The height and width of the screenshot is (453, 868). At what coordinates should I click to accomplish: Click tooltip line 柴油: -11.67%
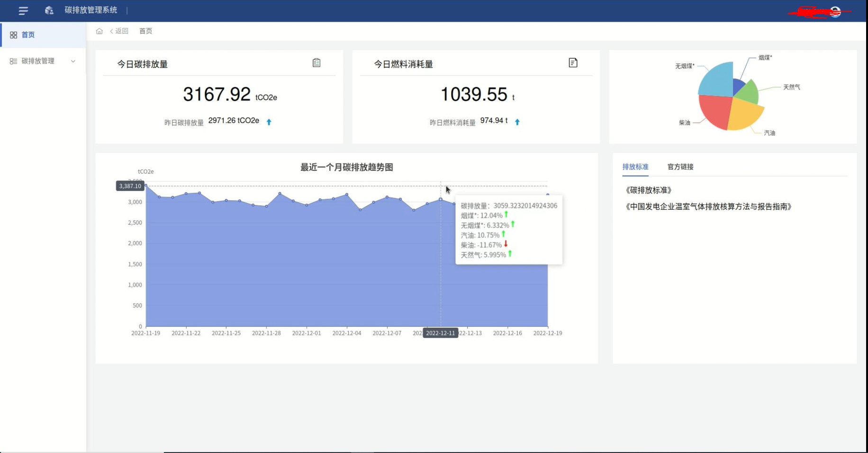(484, 245)
